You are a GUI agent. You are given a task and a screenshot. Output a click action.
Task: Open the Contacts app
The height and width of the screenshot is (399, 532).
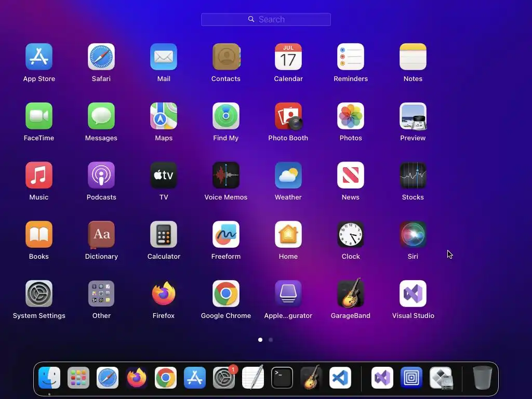tap(226, 57)
